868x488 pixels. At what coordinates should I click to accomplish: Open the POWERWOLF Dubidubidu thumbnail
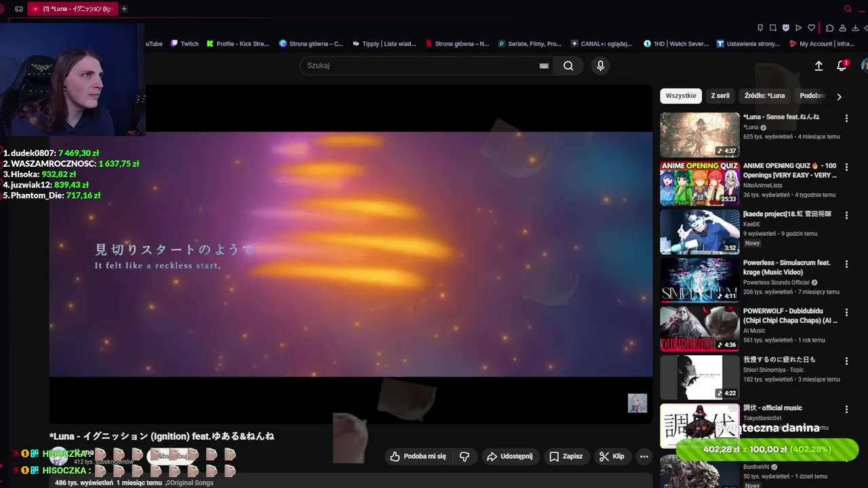[700, 329]
